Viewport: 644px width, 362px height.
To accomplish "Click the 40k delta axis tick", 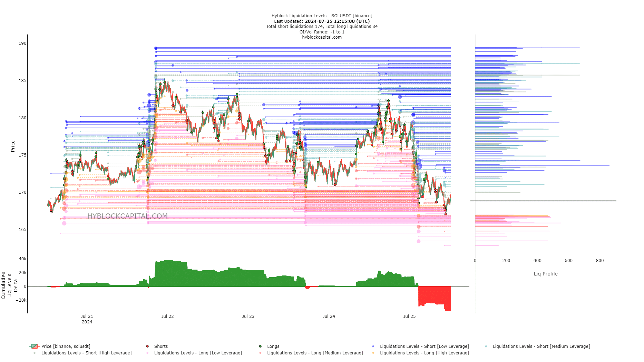I will pyautogui.click(x=22, y=259).
